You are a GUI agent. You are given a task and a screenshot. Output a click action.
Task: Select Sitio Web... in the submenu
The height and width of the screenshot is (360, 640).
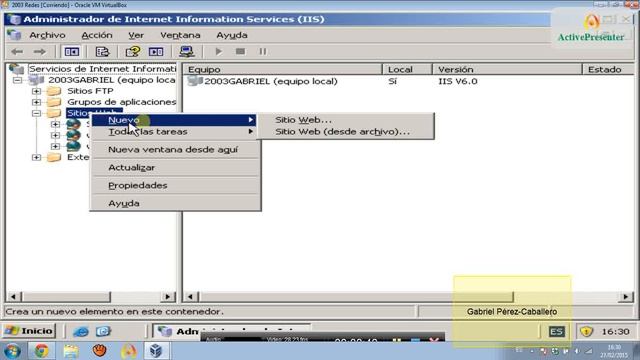[345, 120]
